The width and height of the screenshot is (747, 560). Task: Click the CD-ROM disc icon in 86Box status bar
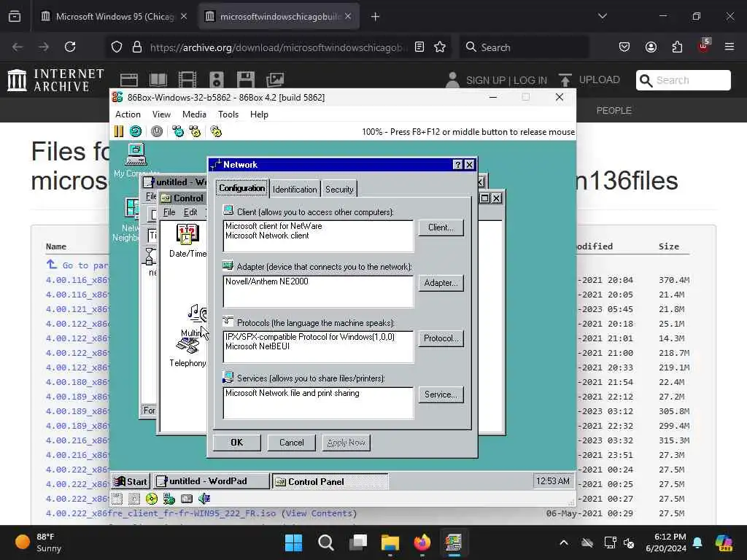pos(152,499)
